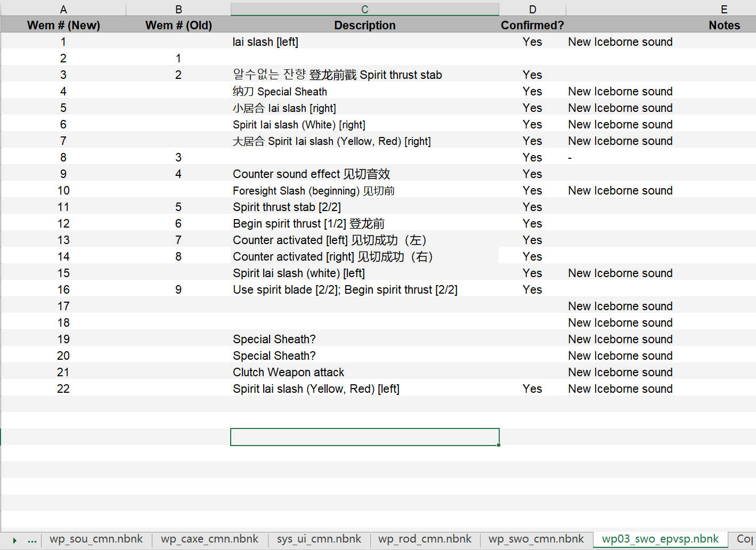Screen dimensions: 756x550
Task: Open the wp_sou_cmn.nbnk sheet tab
Action: pyautogui.click(x=96, y=539)
